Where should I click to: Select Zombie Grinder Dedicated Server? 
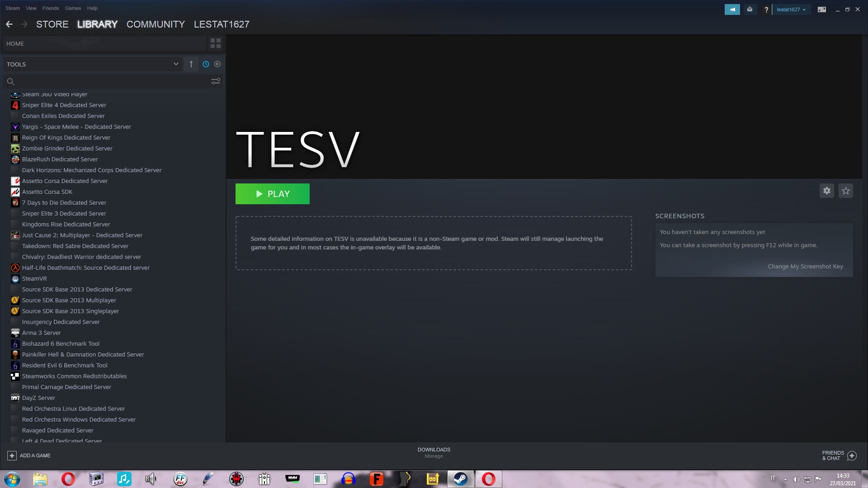67,148
